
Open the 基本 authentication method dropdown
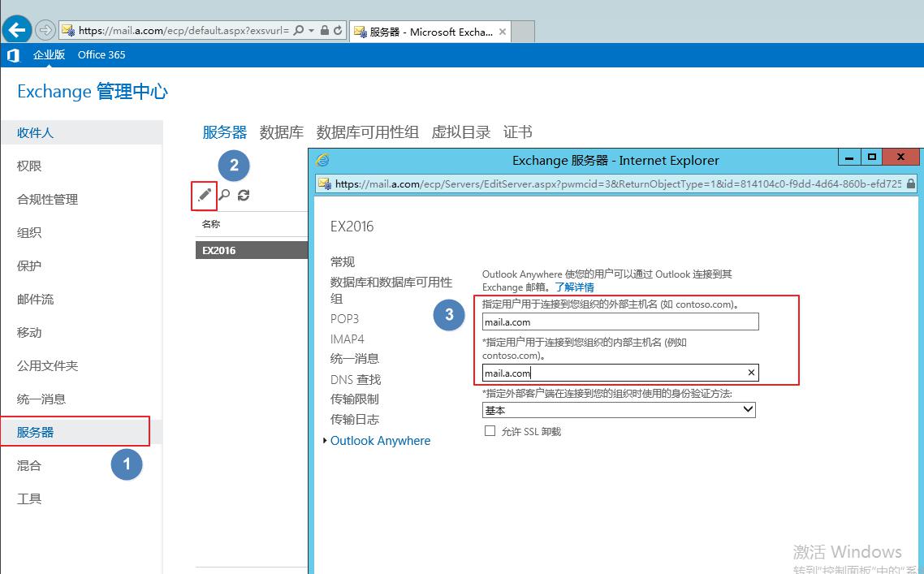click(619, 409)
